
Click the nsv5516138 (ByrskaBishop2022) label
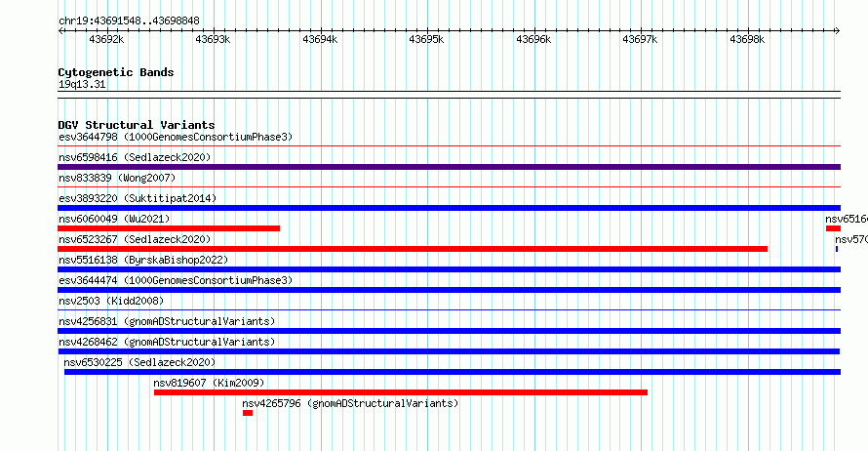click(143, 260)
